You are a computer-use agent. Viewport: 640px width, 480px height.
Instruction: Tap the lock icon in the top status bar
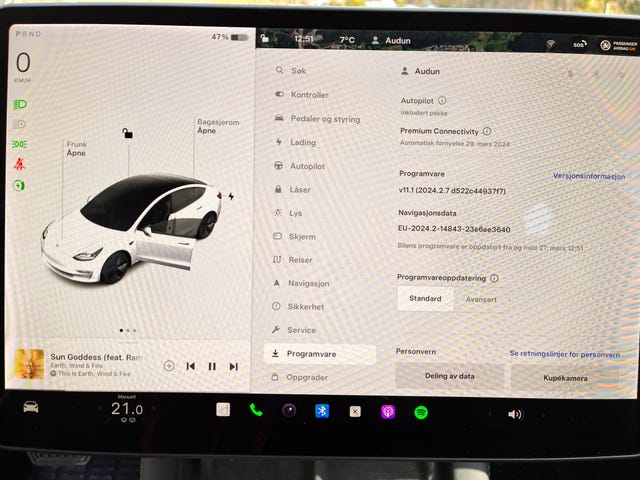(x=264, y=38)
